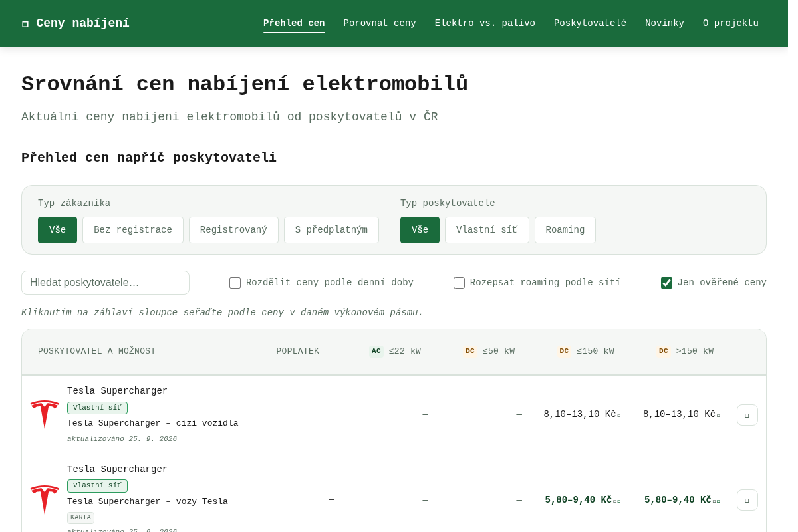
Task: Choose the Registrovaný customer type
Action: pyautogui.click(x=233, y=230)
